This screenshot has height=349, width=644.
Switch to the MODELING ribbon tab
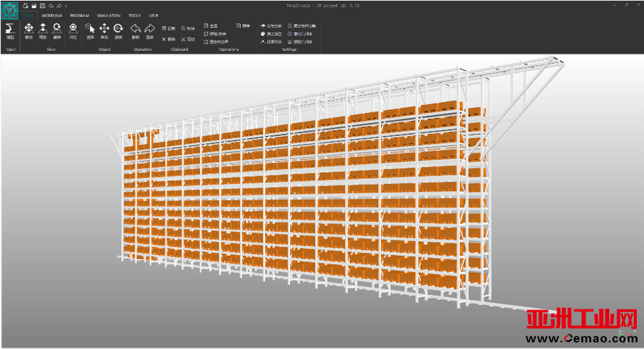52,16
